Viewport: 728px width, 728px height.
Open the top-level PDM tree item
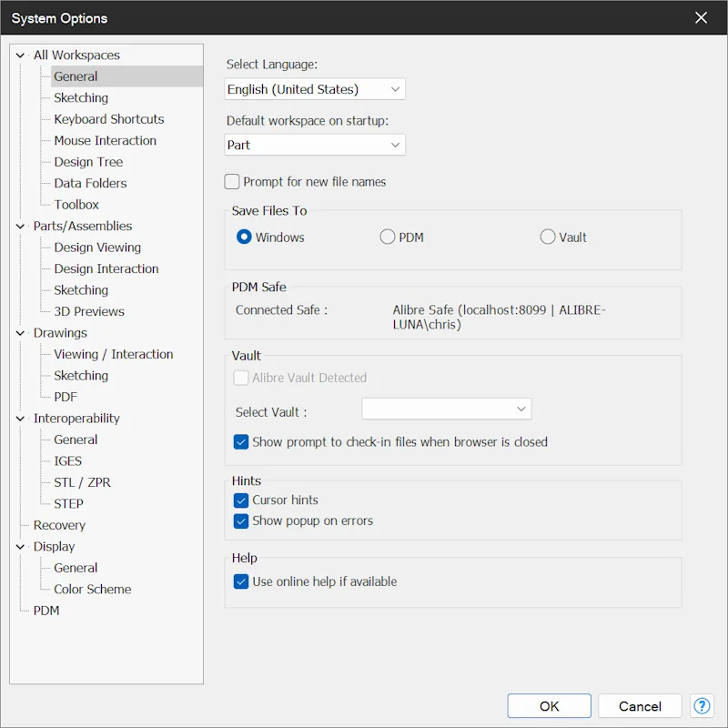click(x=46, y=611)
